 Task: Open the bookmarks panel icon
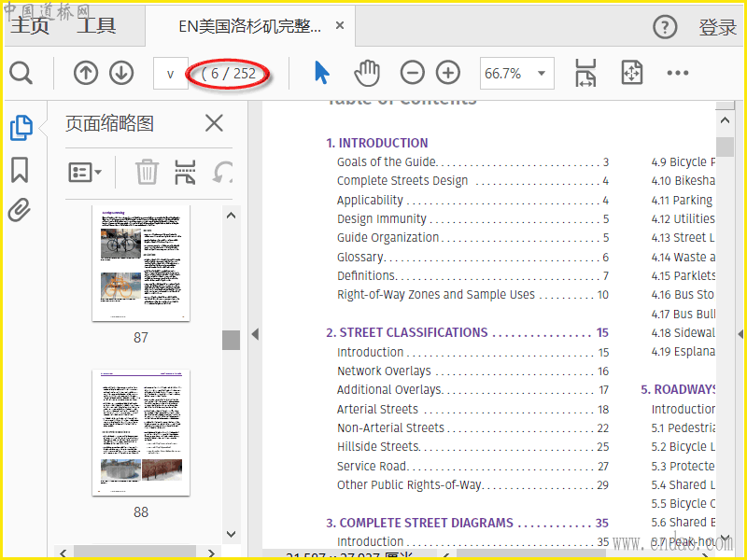pos(20,170)
